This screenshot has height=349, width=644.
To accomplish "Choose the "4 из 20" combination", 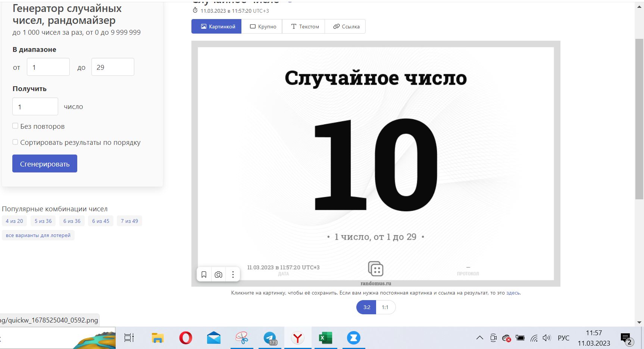I will coord(14,221).
